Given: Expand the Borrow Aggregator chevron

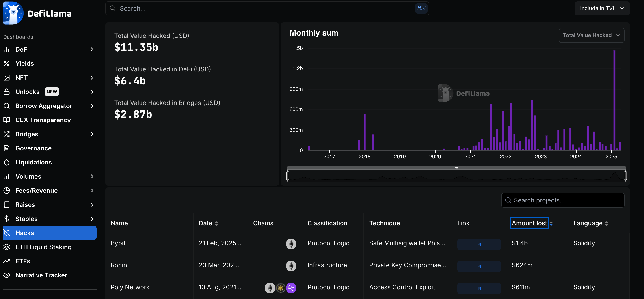Looking at the screenshot, I should point(92,106).
